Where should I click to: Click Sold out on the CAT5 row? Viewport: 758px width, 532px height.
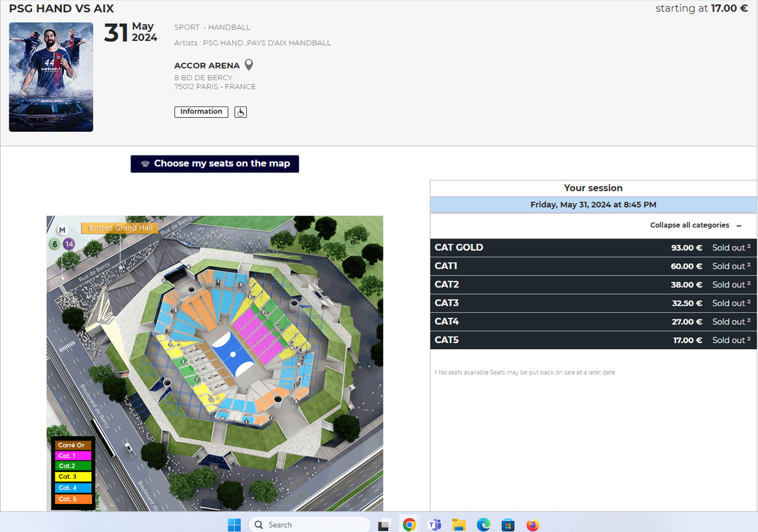731,340
